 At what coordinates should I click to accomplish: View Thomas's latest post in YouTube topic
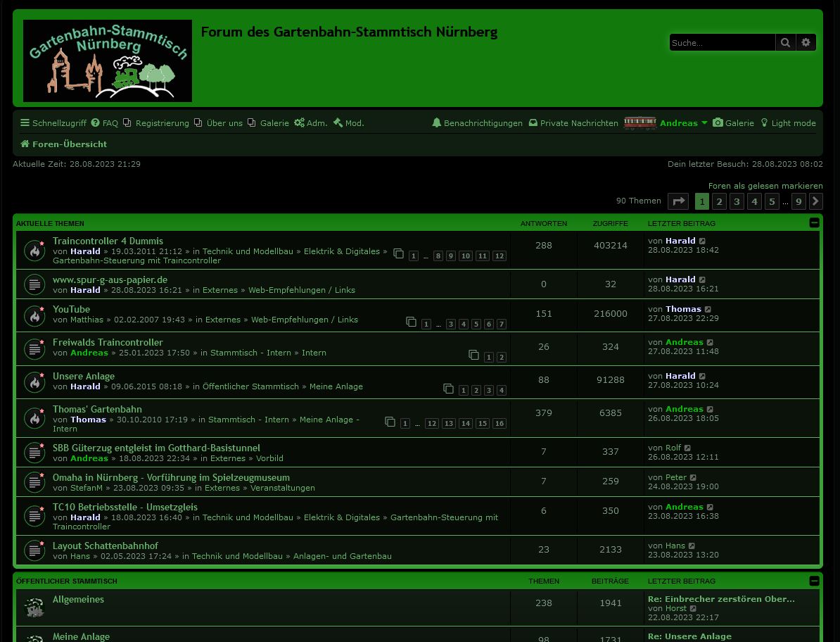click(x=708, y=310)
